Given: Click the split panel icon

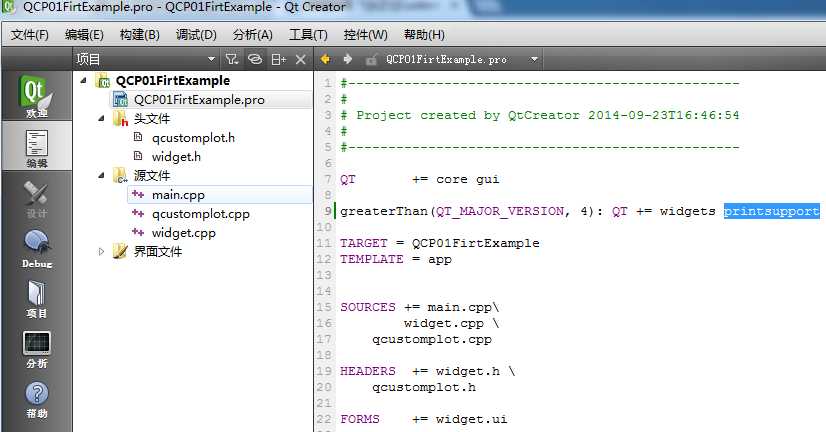Looking at the screenshot, I should [278, 60].
